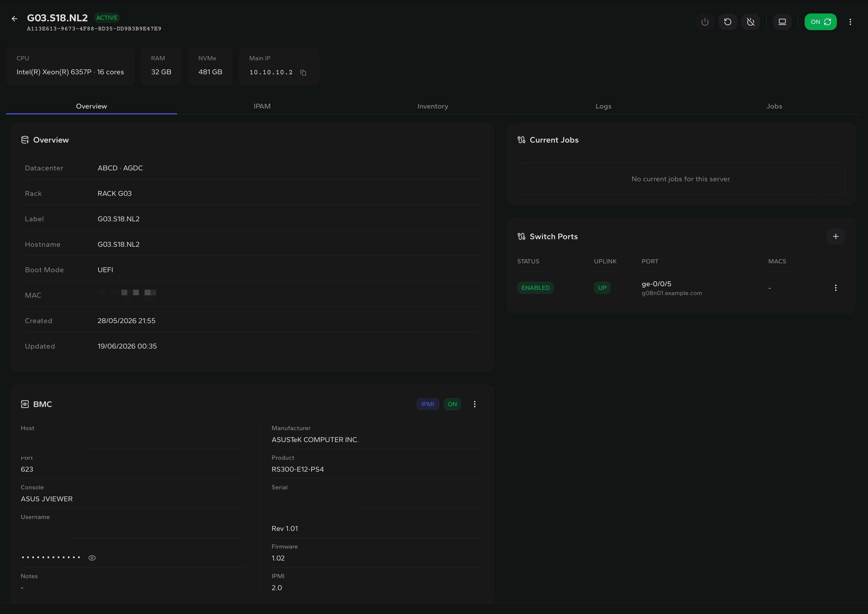868x614 pixels.
Task: Open the Jobs tab
Action: tap(774, 106)
